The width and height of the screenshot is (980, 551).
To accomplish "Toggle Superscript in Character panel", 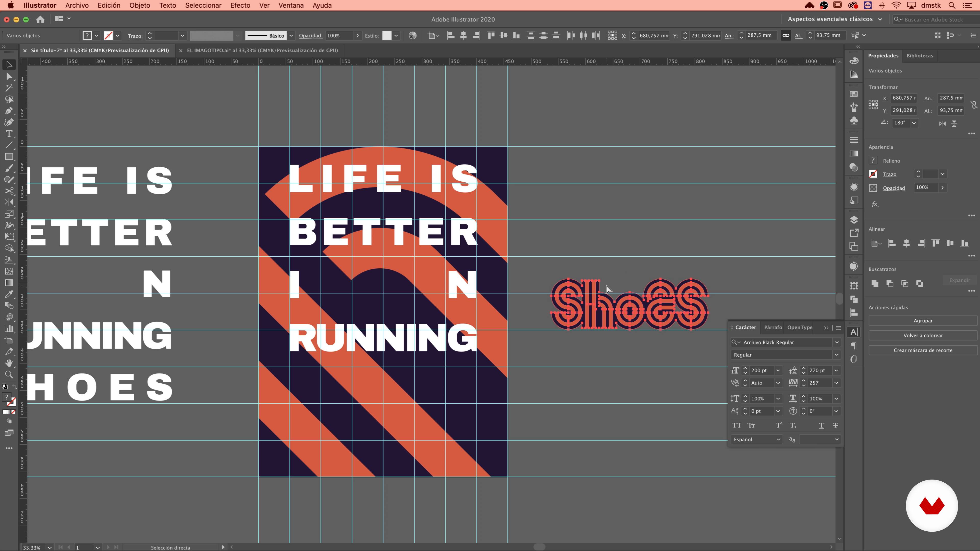I will click(x=779, y=425).
